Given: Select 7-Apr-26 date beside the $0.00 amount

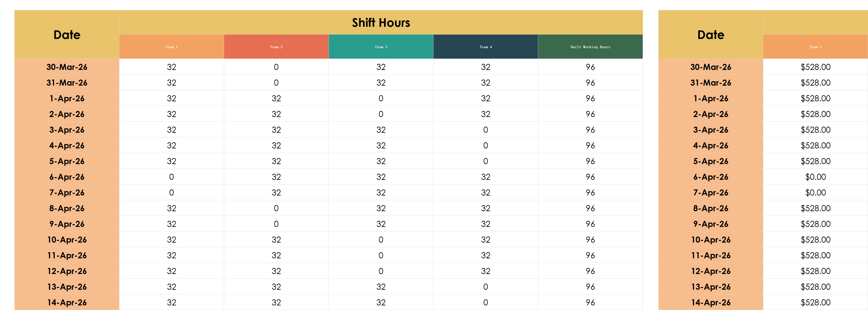Looking at the screenshot, I should pos(711,192).
